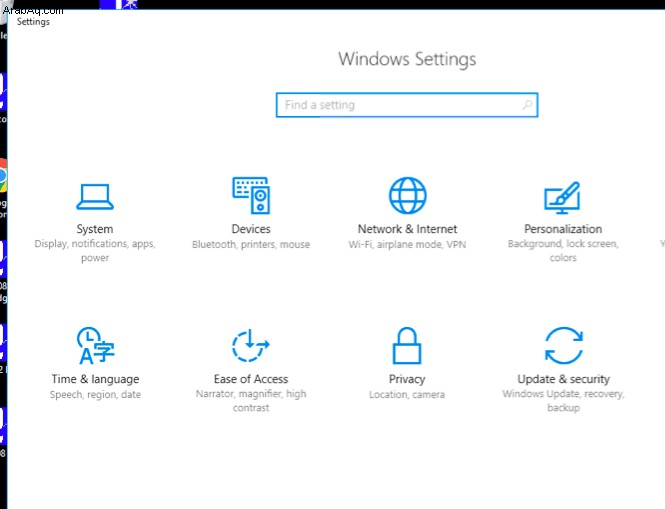Click the Chrome desktop icon
The image size is (665, 509).
(x=3, y=176)
